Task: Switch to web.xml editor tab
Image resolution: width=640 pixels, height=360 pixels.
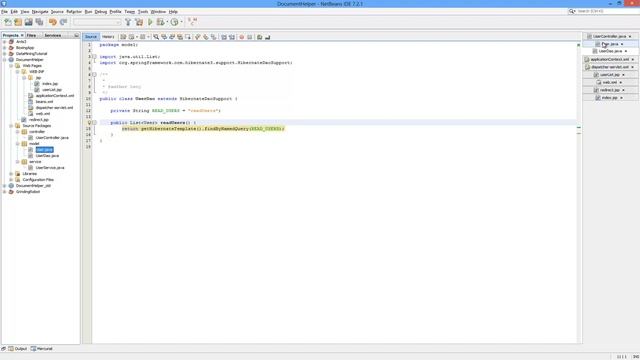Action: (610, 82)
